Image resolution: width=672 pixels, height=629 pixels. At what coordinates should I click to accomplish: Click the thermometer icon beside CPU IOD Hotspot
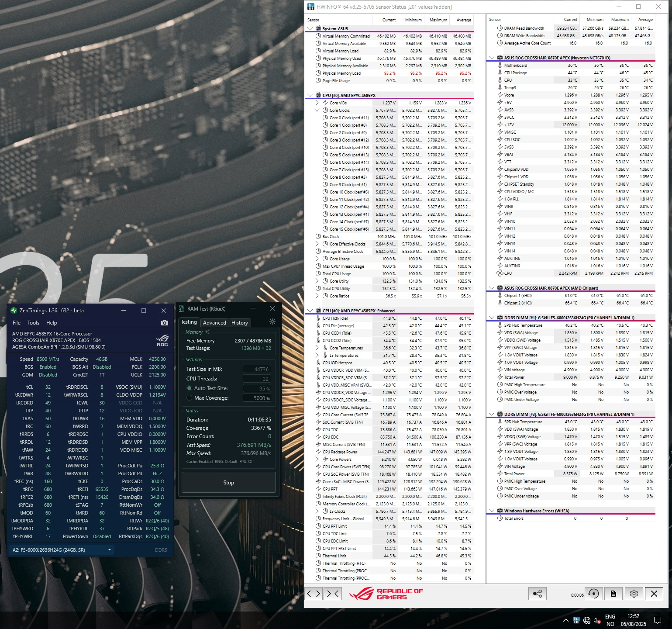pyautogui.click(x=318, y=363)
